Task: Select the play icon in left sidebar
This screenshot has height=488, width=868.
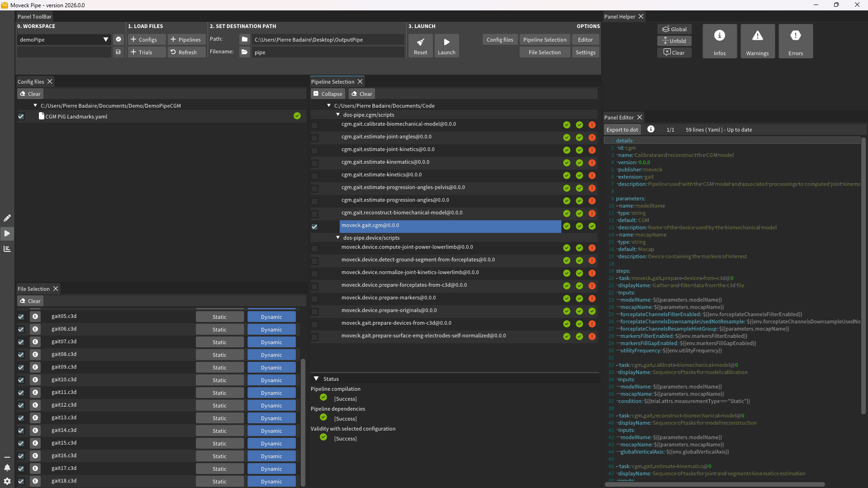Action: point(7,233)
